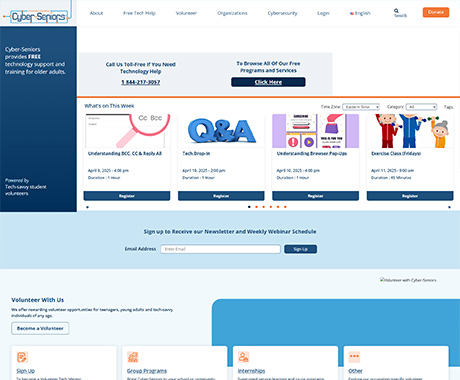
Task: Click the next-slide dot at carousel right edge
Action: coord(449,207)
